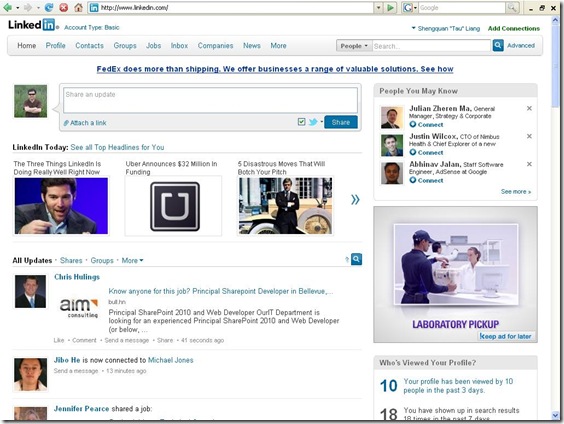
Task: Click the updates search magnifier icon
Action: point(356,259)
